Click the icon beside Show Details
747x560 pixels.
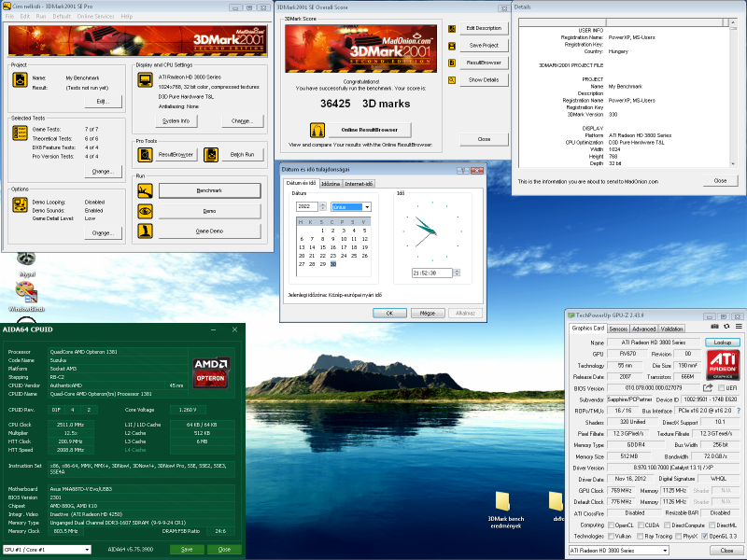click(x=452, y=80)
